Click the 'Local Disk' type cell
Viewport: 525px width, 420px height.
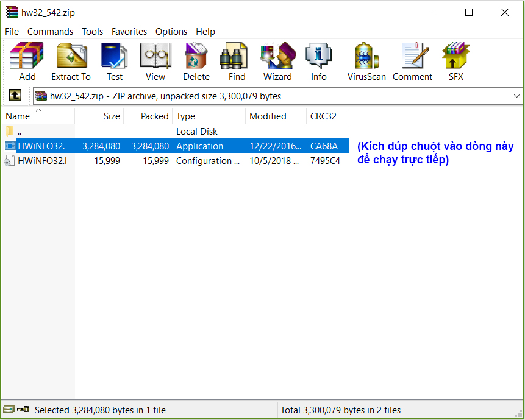pyautogui.click(x=197, y=132)
